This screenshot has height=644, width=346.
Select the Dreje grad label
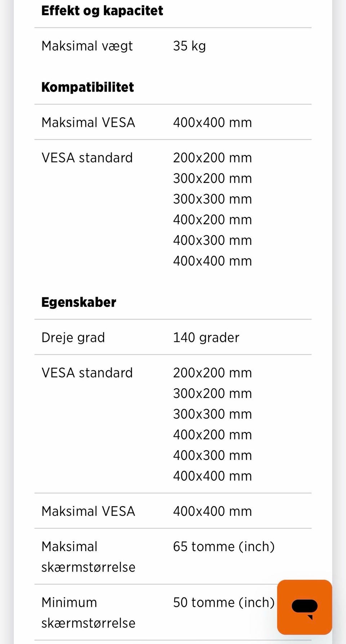[x=73, y=338]
